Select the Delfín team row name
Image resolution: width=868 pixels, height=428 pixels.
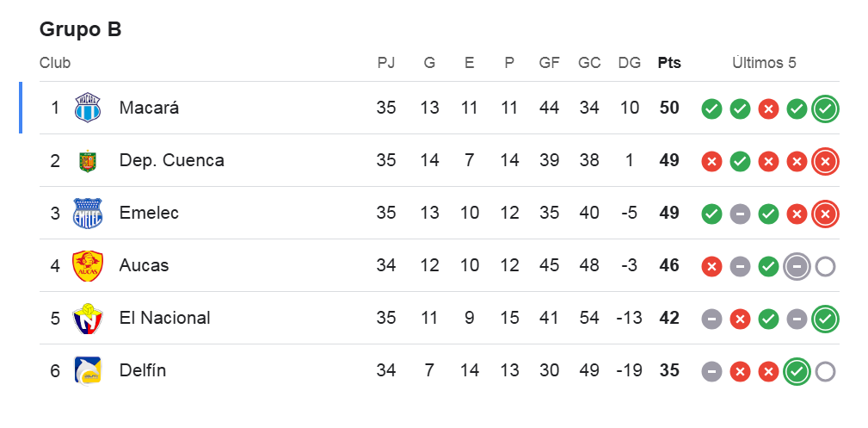click(143, 370)
